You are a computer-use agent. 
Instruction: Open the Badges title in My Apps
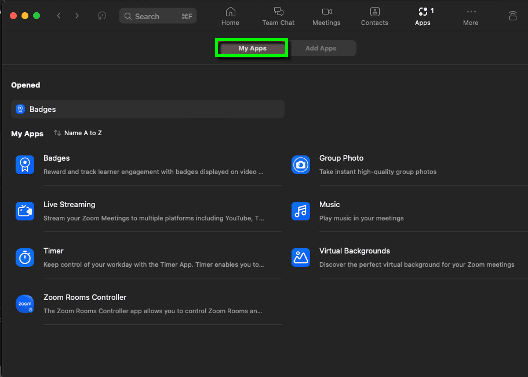pos(57,158)
